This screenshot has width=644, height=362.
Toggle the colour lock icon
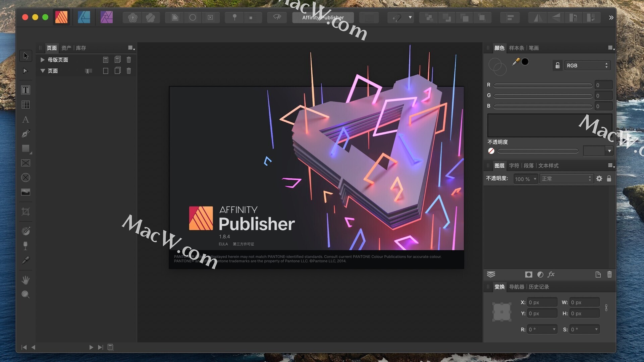click(x=557, y=65)
